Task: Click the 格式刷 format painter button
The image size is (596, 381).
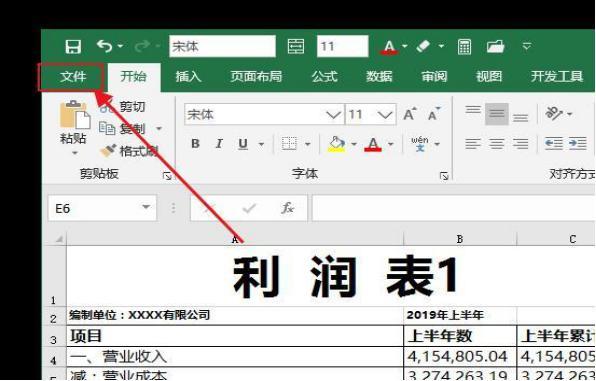Action: [x=129, y=151]
